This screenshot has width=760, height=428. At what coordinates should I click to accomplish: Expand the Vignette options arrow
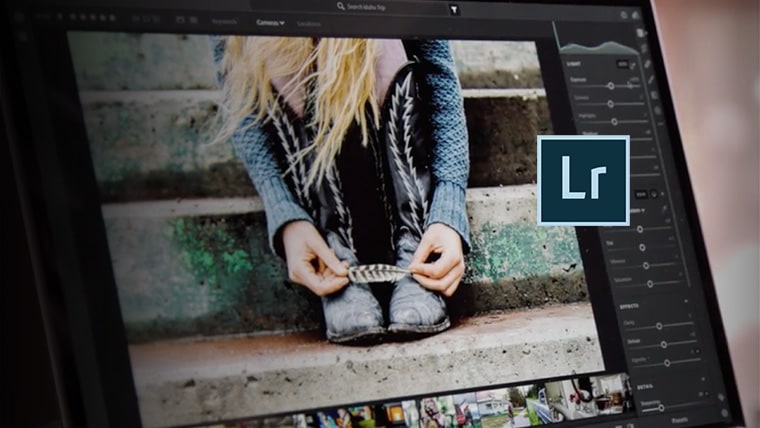click(x=698, y=351)
